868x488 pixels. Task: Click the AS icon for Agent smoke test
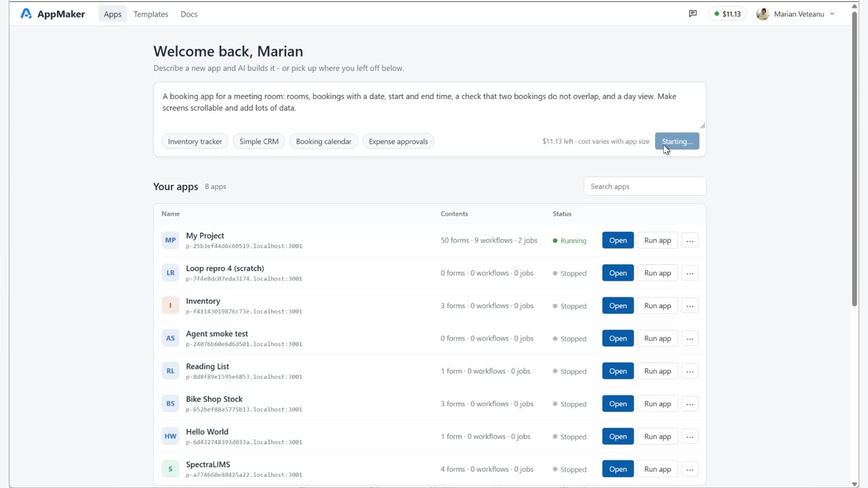pos(170,338)
